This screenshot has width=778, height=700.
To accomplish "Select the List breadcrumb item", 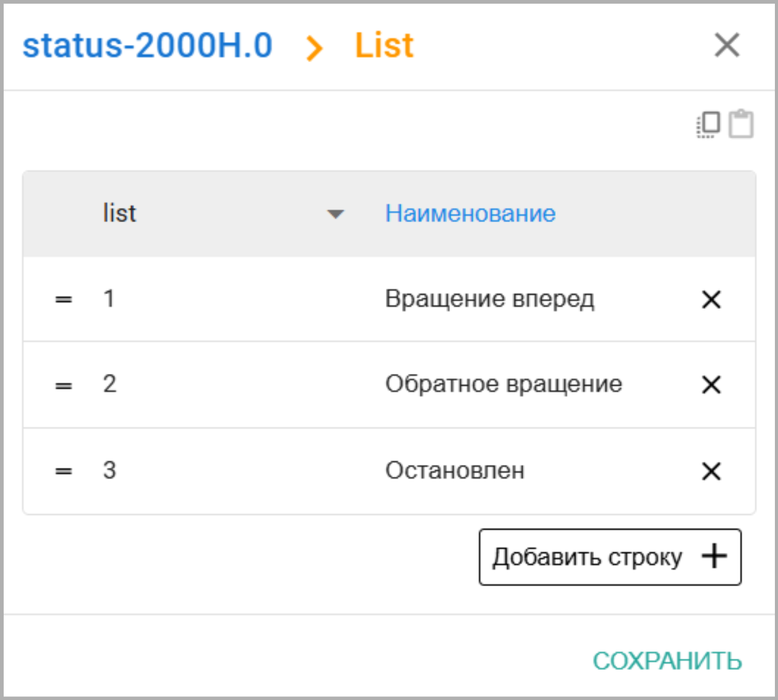I will (384, 46).
